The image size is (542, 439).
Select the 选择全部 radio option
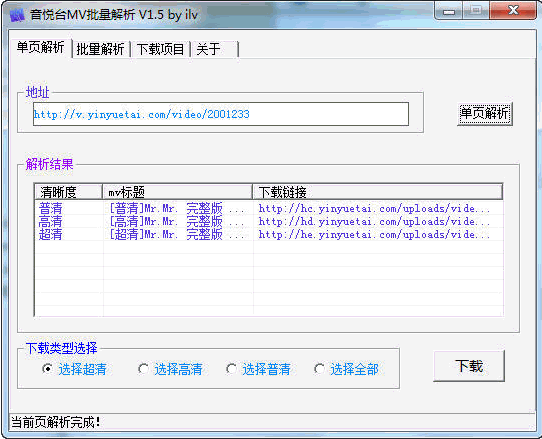coord(346,369)
